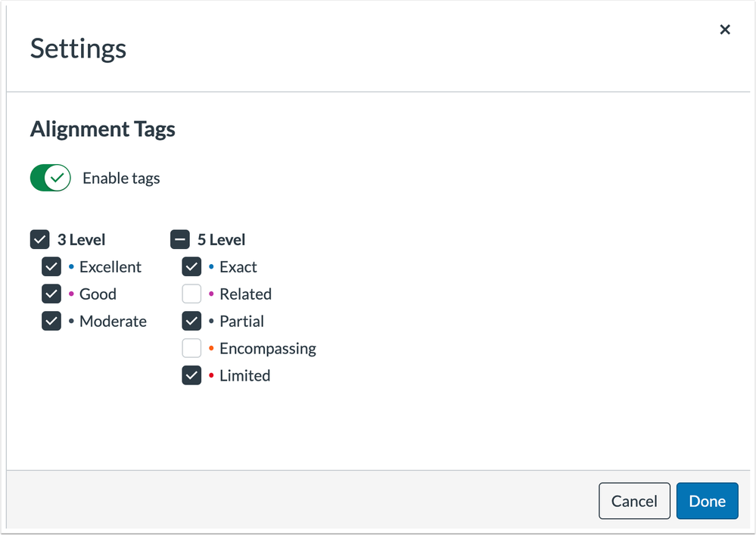
Task: Uncheck the Excellent tag checkbox
Action: pyautogui.click(x=51, y=266)
